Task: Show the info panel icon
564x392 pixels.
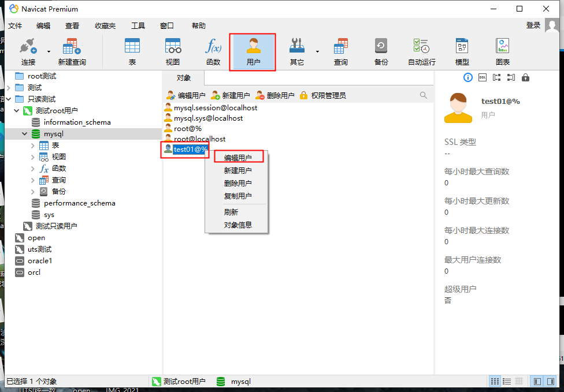Action: 467,77
